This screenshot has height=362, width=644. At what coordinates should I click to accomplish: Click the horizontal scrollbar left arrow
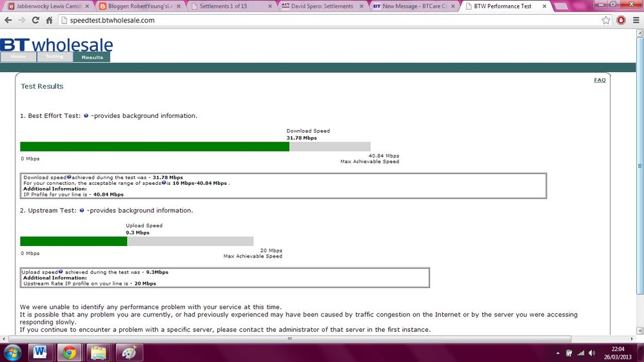click(x=4, y=339)
